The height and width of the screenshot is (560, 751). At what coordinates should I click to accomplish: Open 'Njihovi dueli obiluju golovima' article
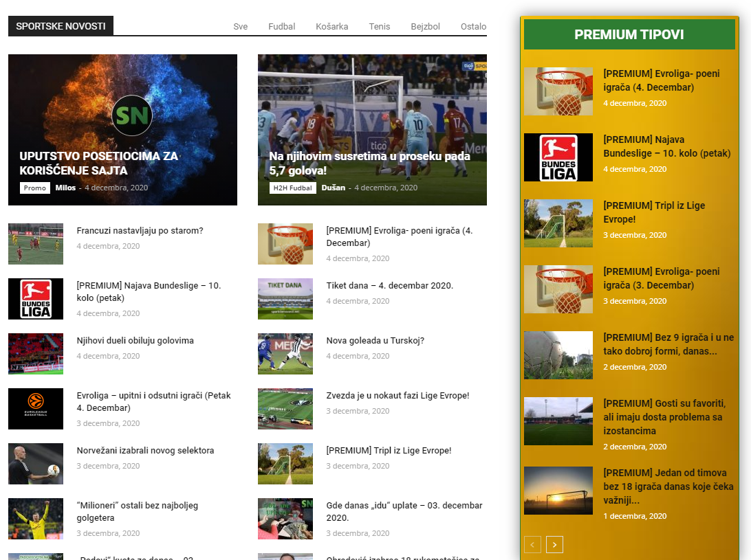pyautogui.click(x=135, y=341)
